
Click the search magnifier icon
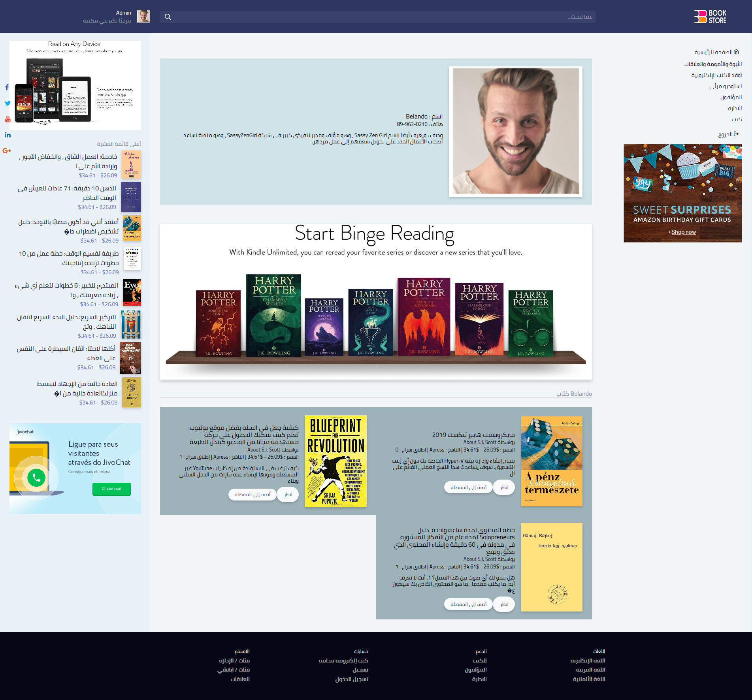click(x=168, y=17)
